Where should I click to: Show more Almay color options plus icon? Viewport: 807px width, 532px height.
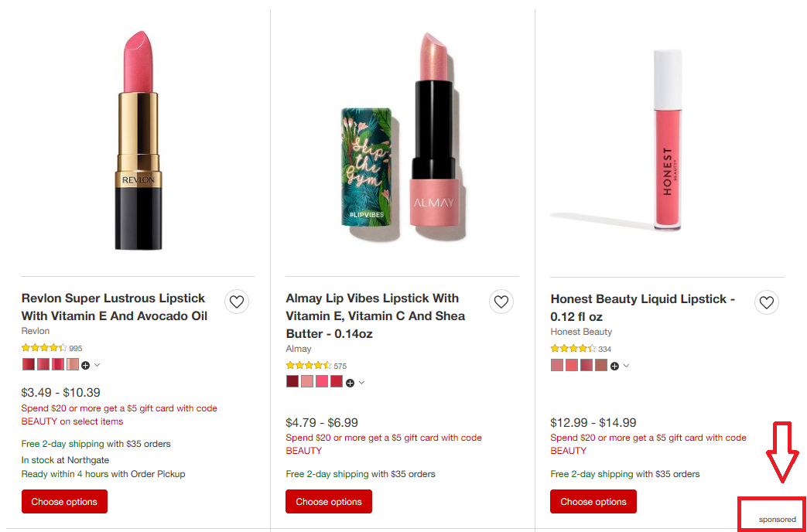(x=350, y=382)
